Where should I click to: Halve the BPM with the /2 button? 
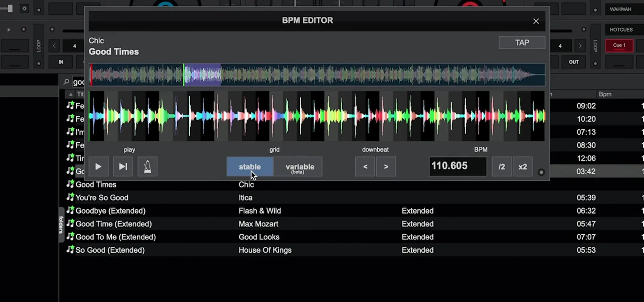(501, 167)
